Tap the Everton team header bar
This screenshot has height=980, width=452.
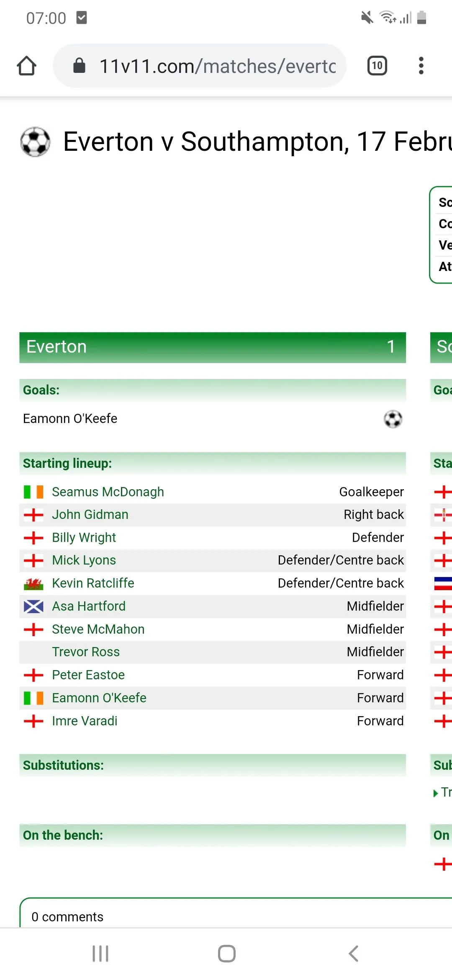point(212,347)
